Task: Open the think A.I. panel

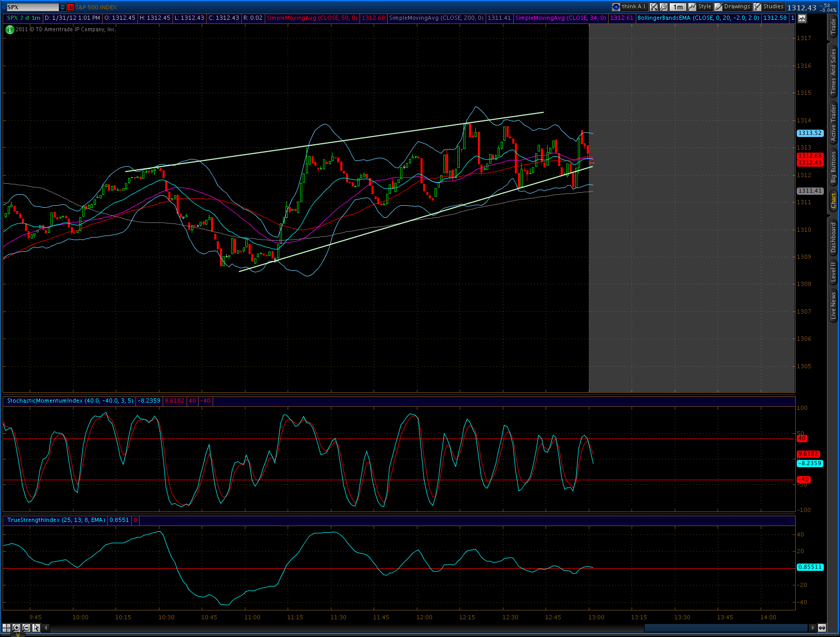Action: [629, 7]
